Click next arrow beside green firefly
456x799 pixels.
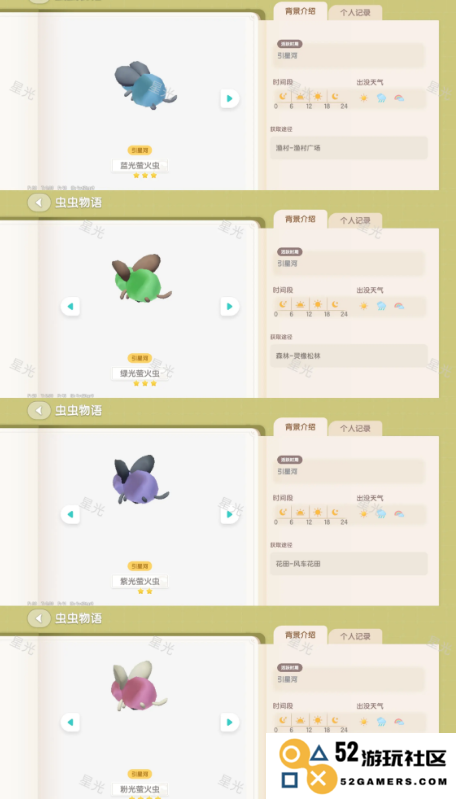(x=230, y=306)
